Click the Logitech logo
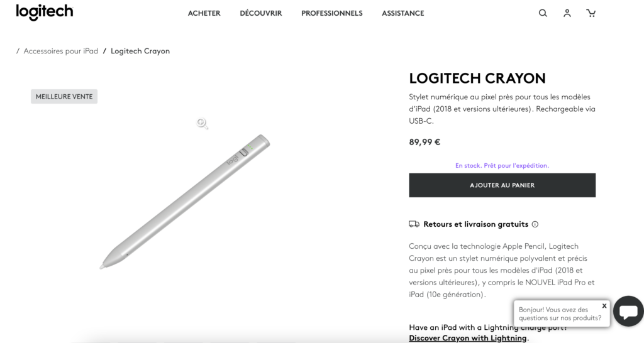 (45, 13)
